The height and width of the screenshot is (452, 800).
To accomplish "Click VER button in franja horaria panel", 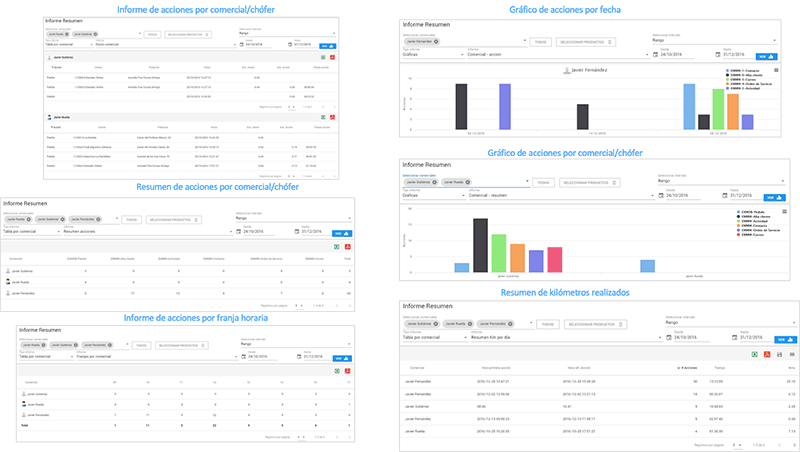I will click(342, 359).
